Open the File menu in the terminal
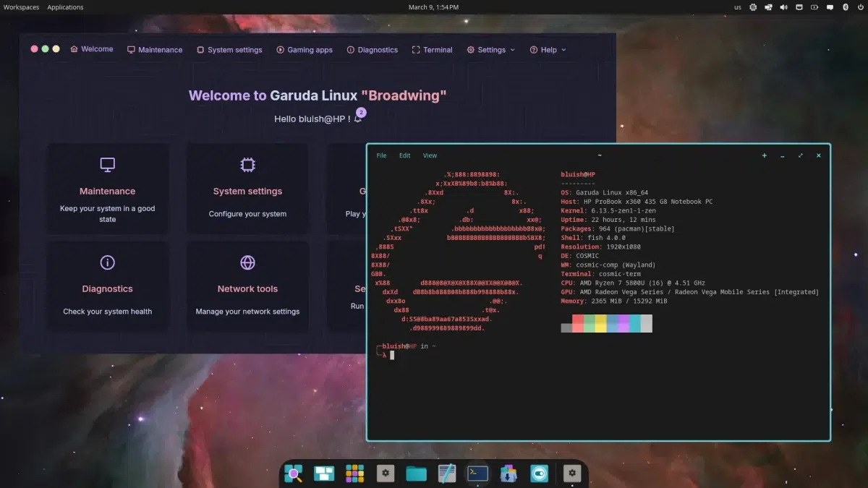This screenshot has height=488, width=868. [x=381, y=155]
